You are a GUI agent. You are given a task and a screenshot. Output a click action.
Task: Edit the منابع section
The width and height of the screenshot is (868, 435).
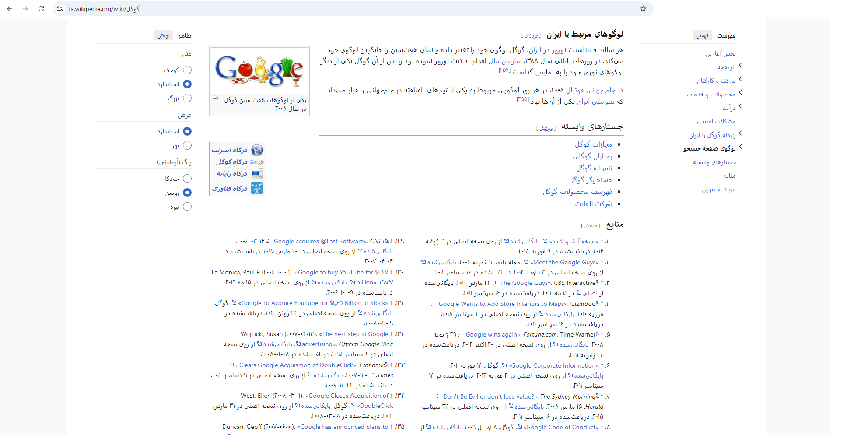[591, 226]
